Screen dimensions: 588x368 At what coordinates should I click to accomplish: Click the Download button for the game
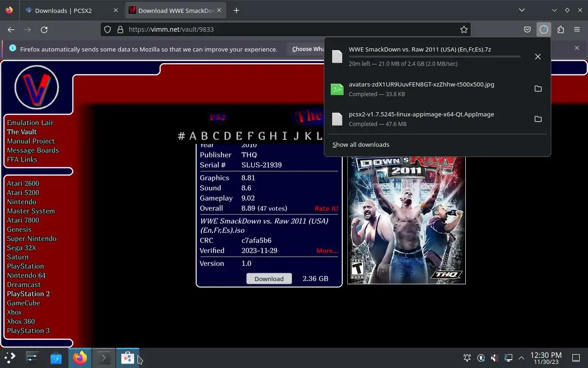[x=269, y=279]
